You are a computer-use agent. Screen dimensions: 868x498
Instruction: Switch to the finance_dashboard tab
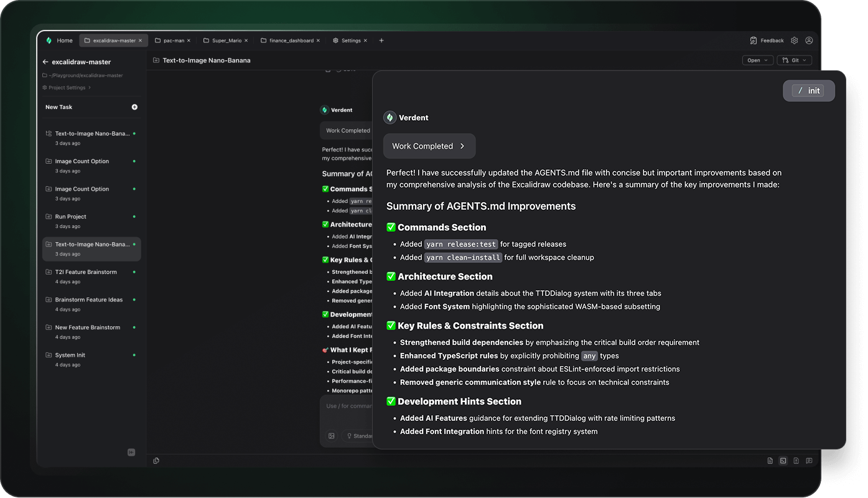coord(291,40)
